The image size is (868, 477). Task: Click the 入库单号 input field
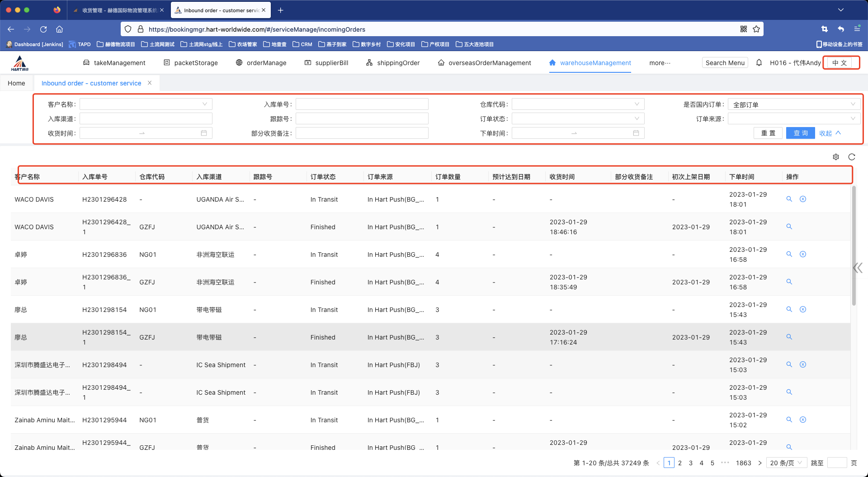click(362, 104)
